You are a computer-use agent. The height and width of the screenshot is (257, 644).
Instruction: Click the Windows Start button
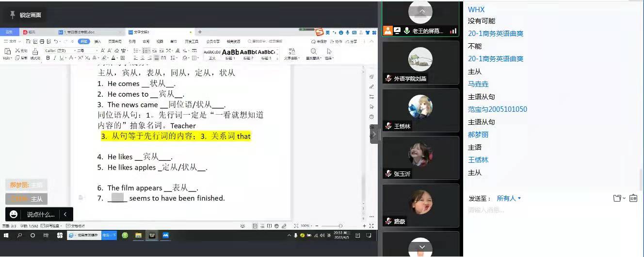coord(6,235)
